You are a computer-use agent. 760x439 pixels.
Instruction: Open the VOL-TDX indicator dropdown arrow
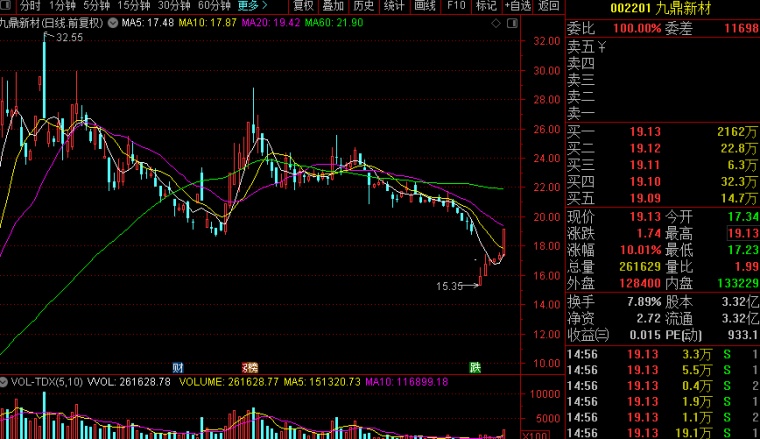[4, 382]
